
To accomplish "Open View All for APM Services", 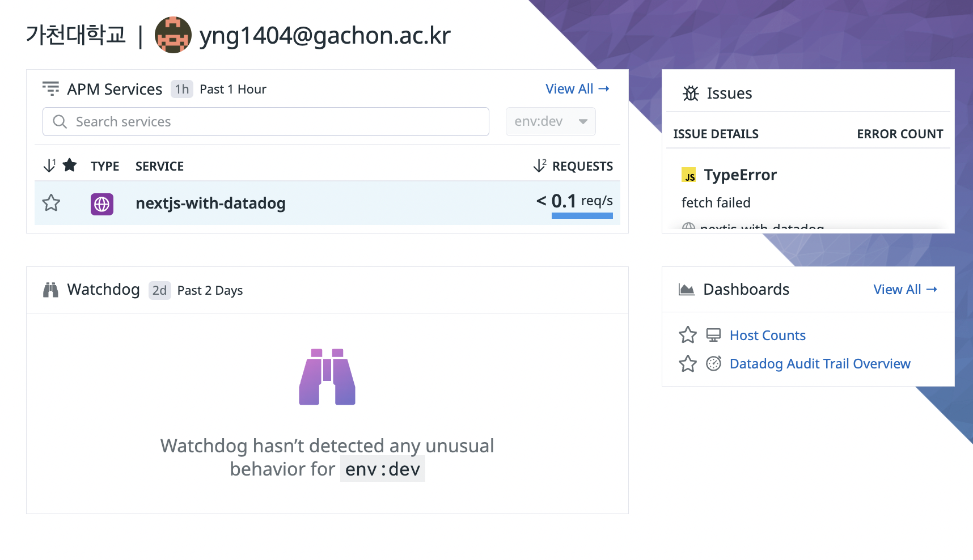I will tap(577, 89).
